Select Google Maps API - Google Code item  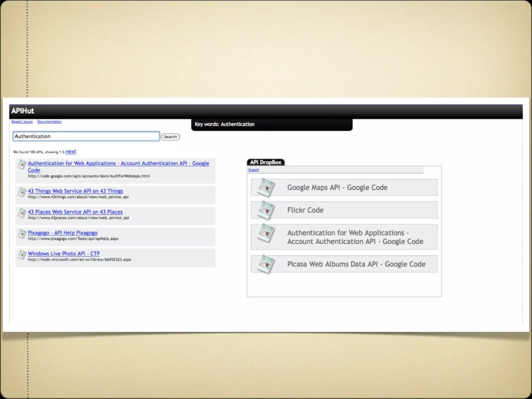tap(344, 187)
